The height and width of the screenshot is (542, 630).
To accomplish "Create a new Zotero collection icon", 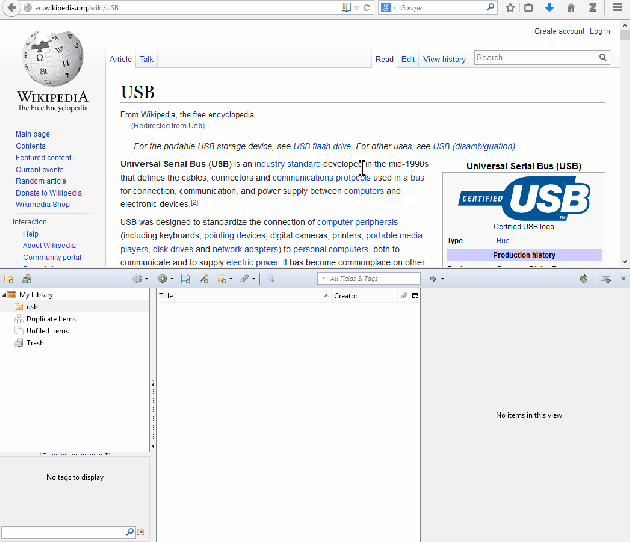I will 8,279.
